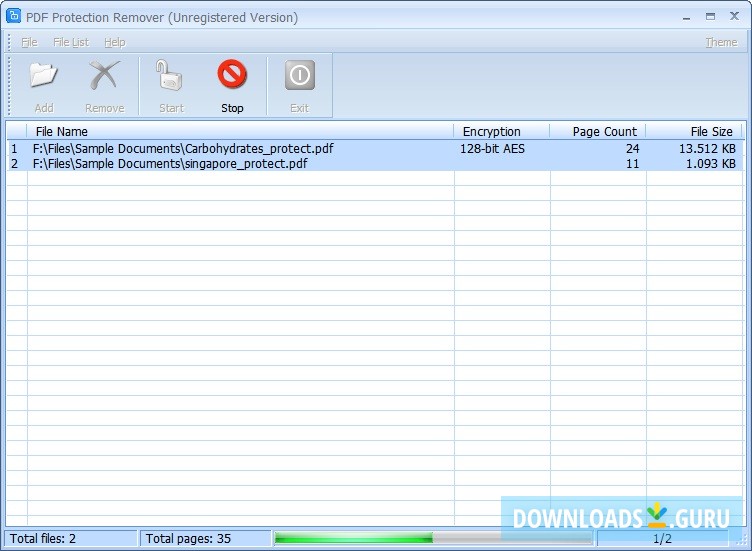The width and height of the screenshot is (752, 551).
Task: Close the PDF Protection Remover window
Action: 734,16
